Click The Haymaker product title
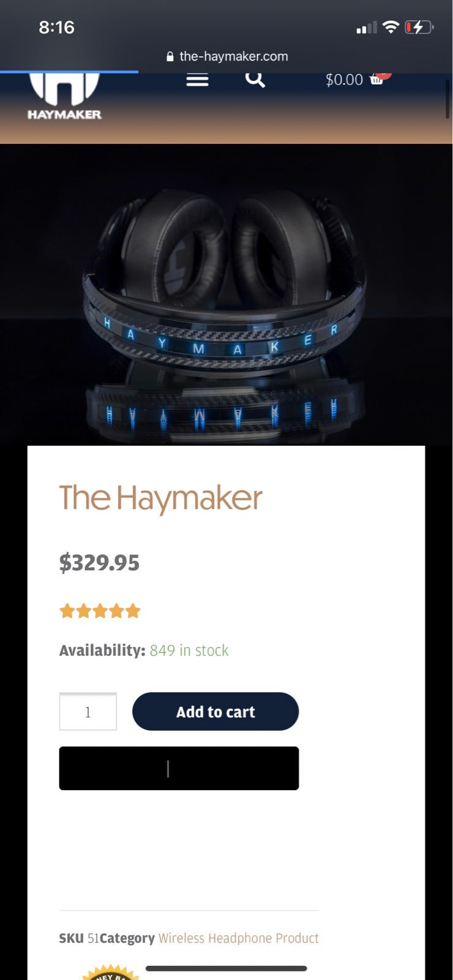The height and width of the screenshot is (980, 453). point(161,499)
